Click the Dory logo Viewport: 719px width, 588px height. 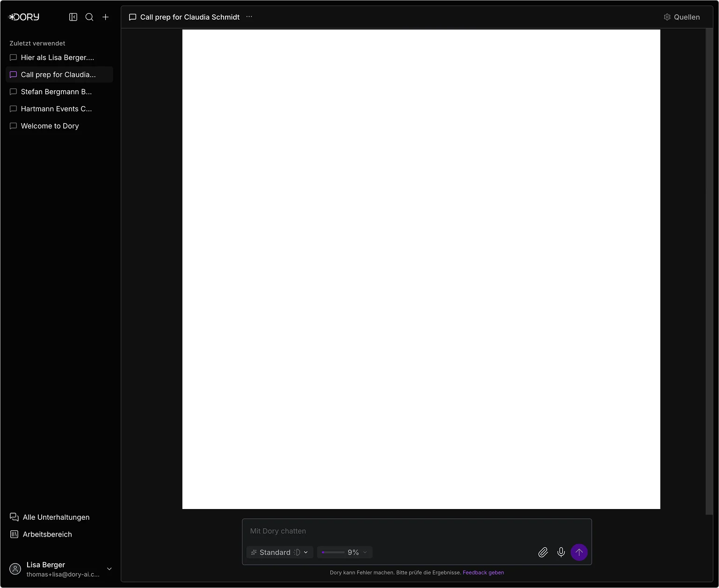click(24, 17)
